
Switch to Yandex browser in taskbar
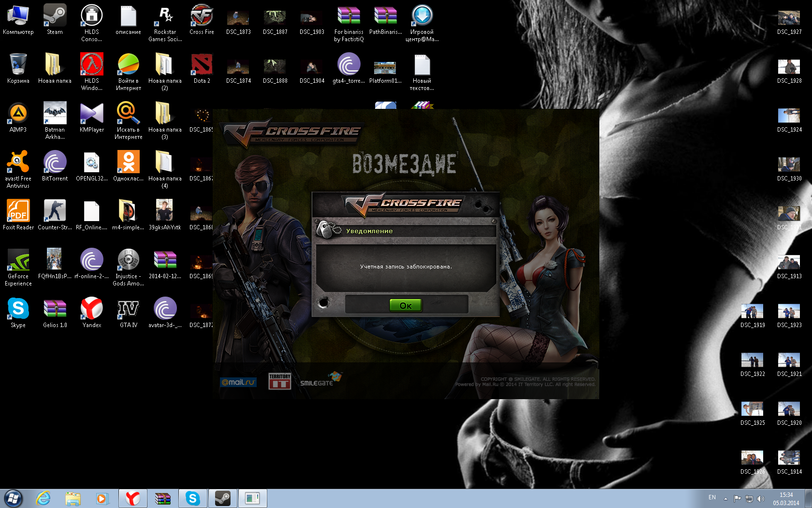pos(133,498)
